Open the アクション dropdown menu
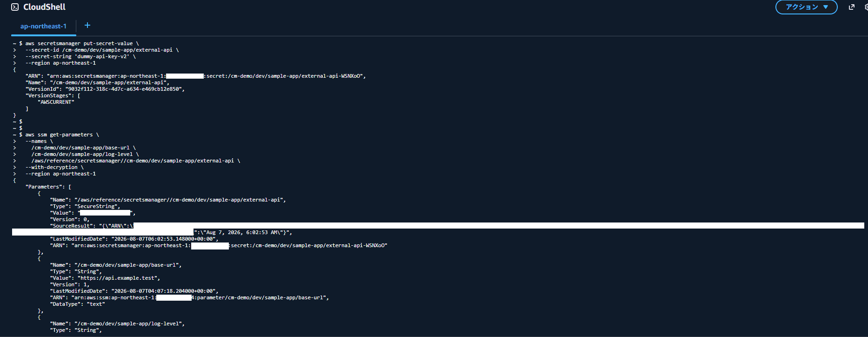The image size is (868, 337). pos(806,7)
